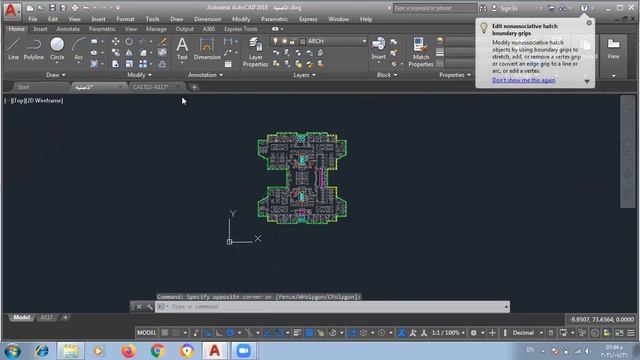640x360 pixels.
Task: Open the object color wheel in Properties
Action: coord(440,41)
